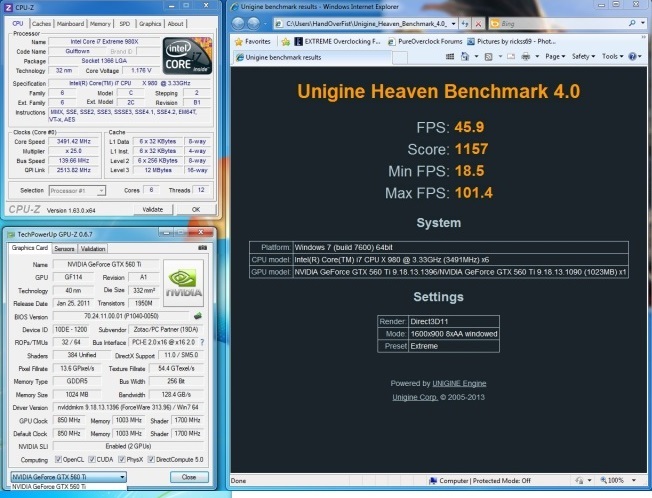Switch to CPU-Z Memory tab
Image resolution: width=652 pixels, height=498 pixels.
[100, 24]
